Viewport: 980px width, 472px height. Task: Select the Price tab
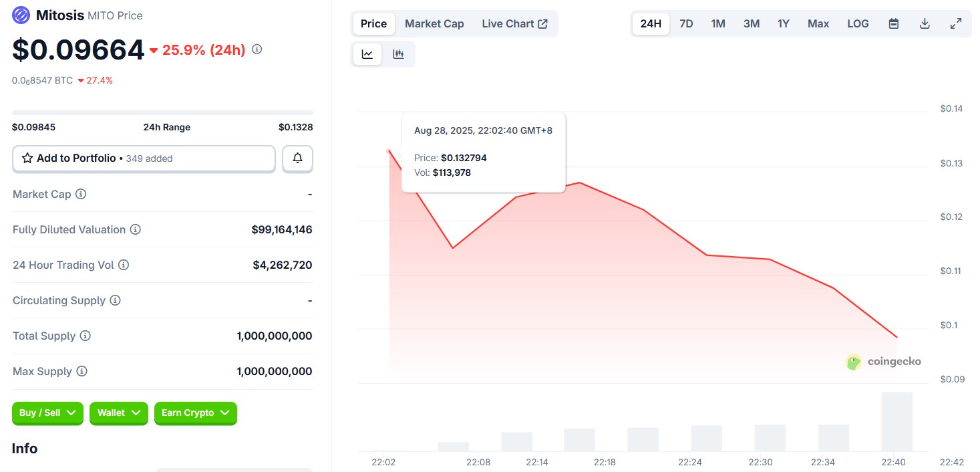point(373,23)
